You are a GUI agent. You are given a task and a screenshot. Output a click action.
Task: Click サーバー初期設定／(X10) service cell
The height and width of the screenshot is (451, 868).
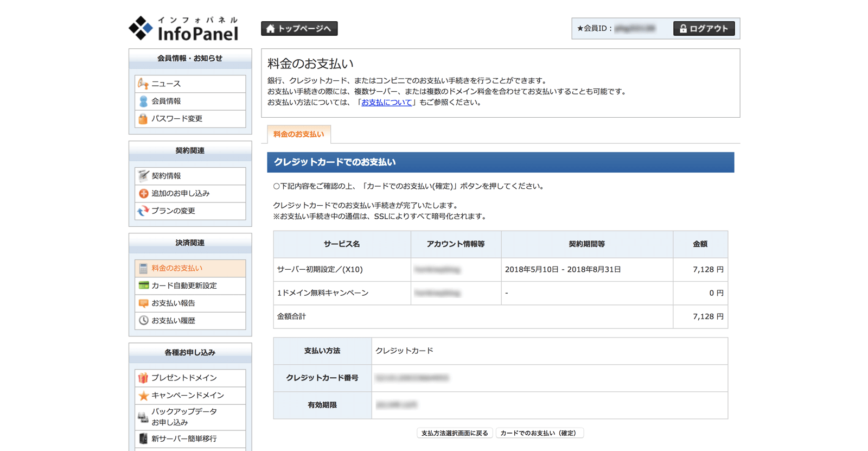(342, 269)
